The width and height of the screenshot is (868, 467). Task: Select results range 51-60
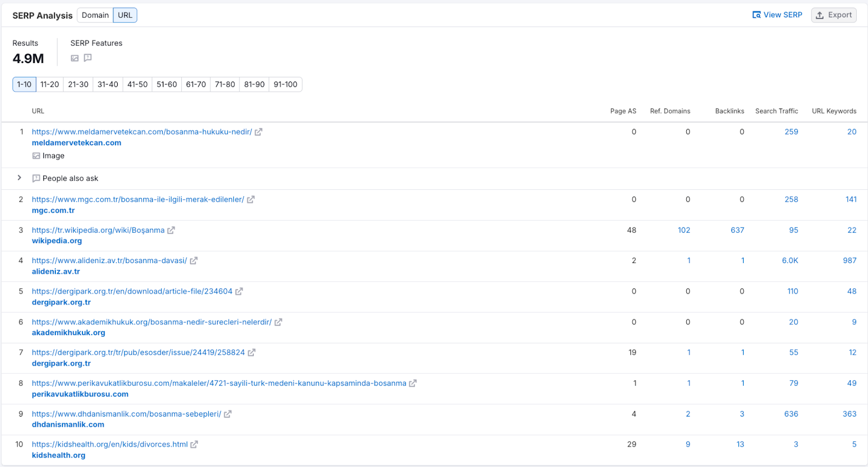tap(167, 85)
